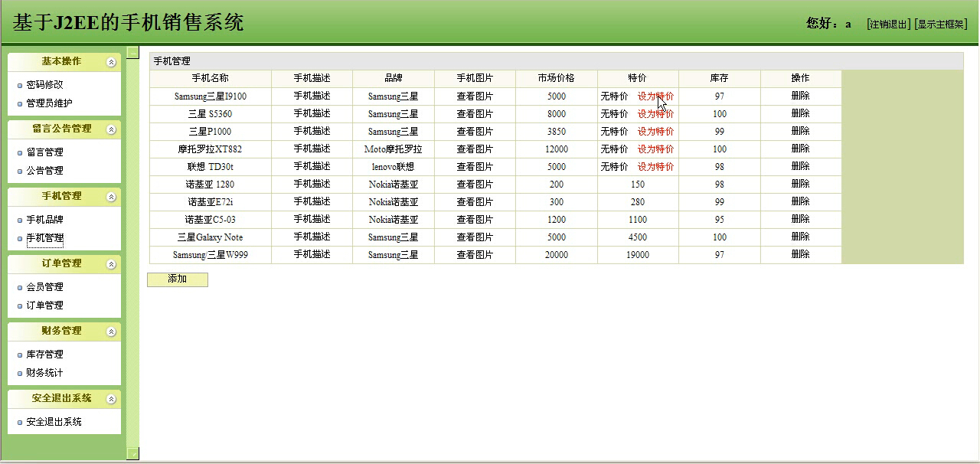
Task: Delete the 联想 TD30t row
Action: 800,166
